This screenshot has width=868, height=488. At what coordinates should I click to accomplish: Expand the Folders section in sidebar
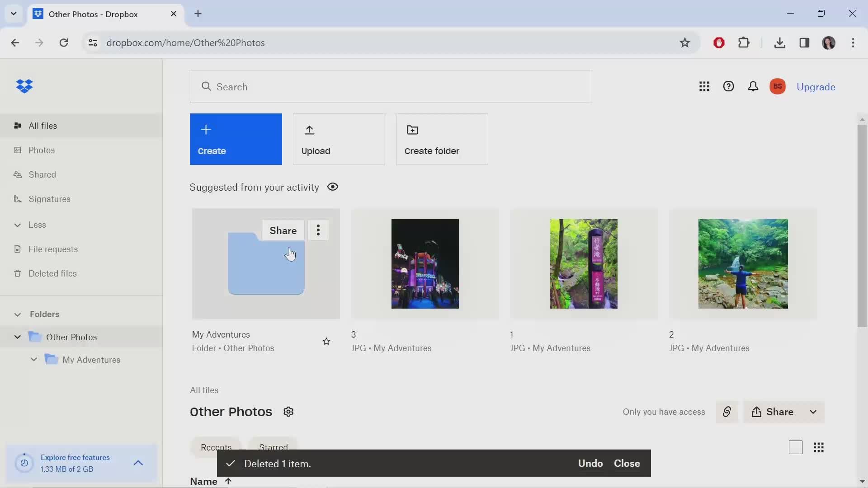(17, 314)
